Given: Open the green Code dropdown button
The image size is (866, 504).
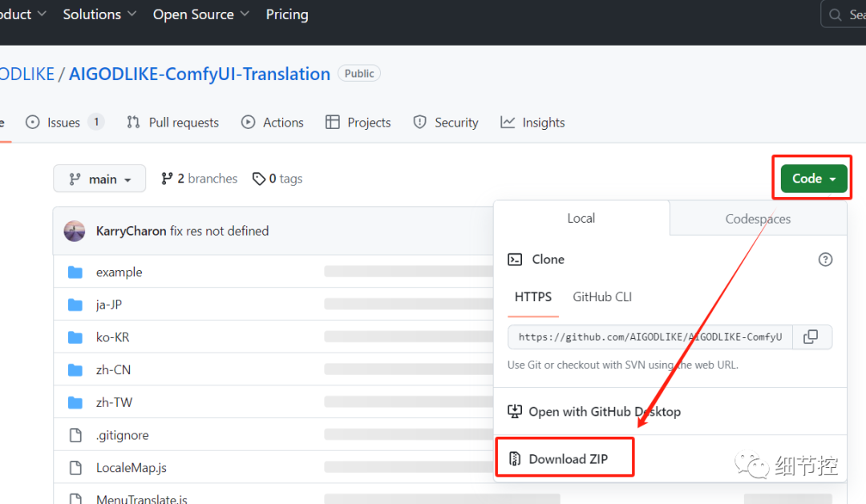Looking at the screenshot, I should tap(814, 179).
